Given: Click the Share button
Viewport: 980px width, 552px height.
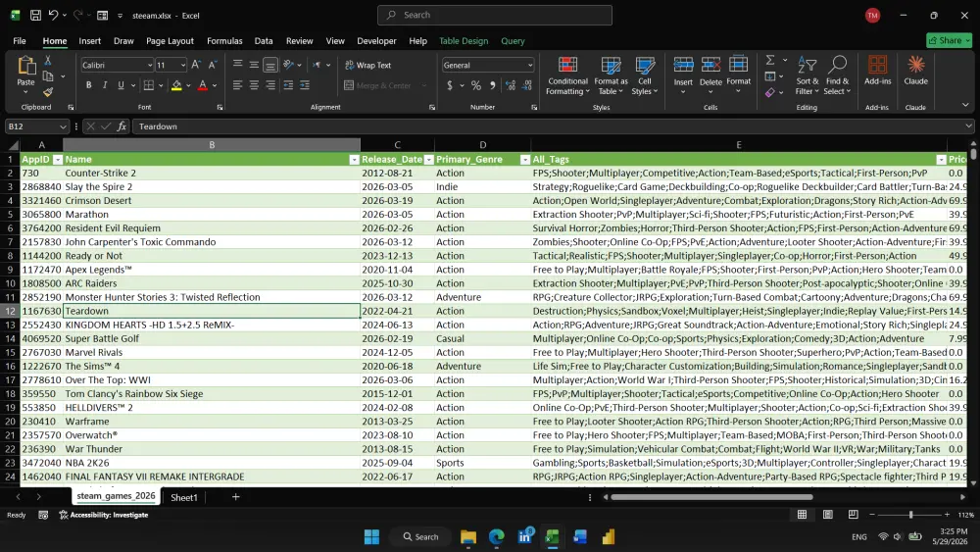Looking at the screenshot, I should click(949, 40).
